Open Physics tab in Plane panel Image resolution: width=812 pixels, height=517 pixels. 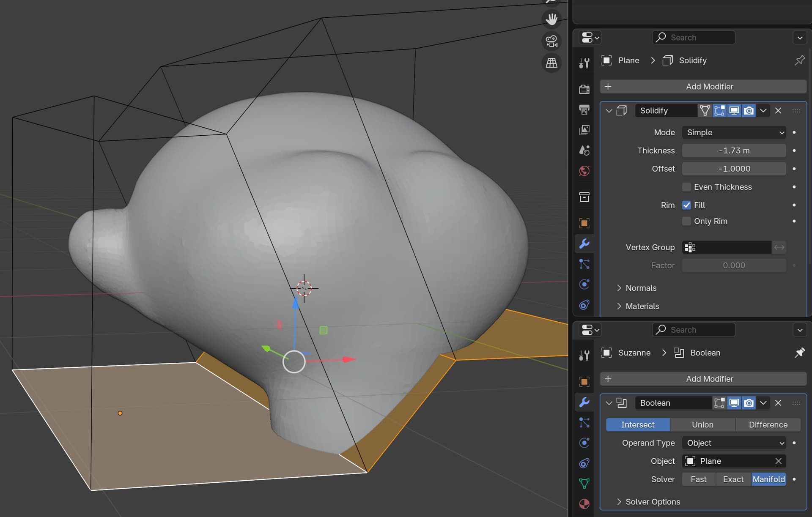click(x=584, y=284)
